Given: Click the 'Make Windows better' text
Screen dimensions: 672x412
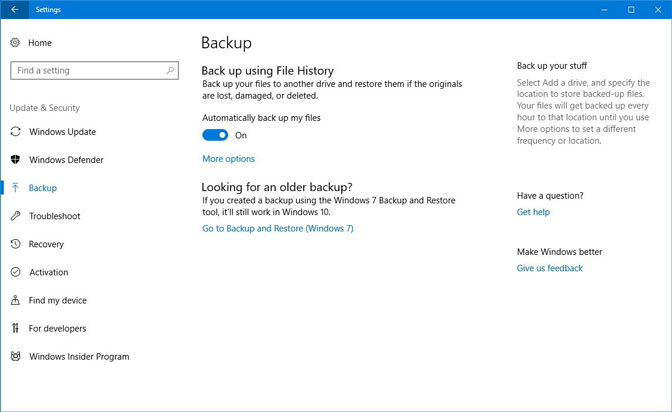Looking at the screenshot, I should 559,252.
